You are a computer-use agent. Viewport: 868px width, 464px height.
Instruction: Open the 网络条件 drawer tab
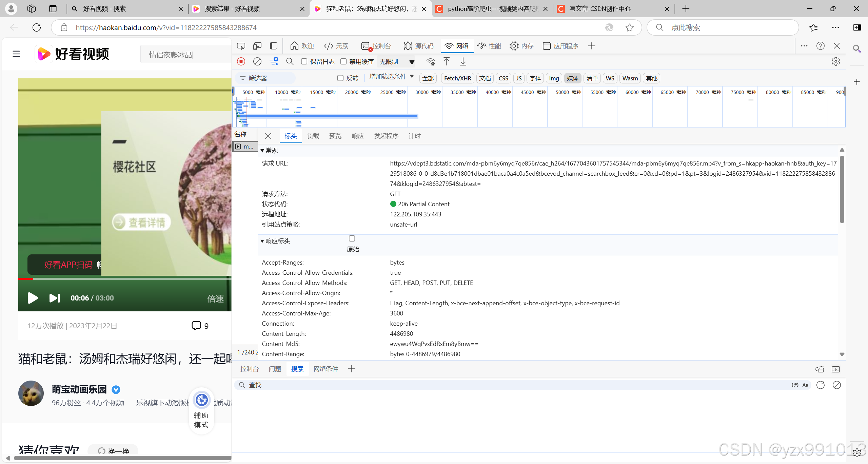tap(326, 369)
